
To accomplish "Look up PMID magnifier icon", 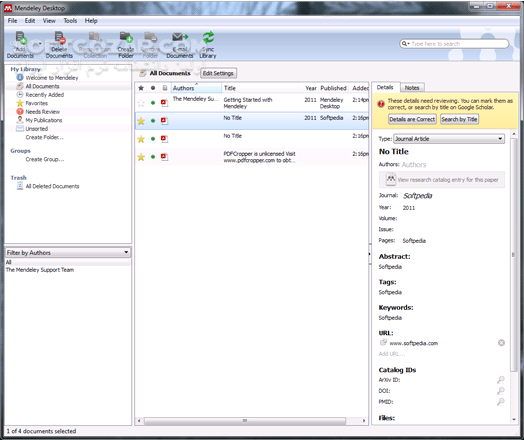I will [501, 402].
